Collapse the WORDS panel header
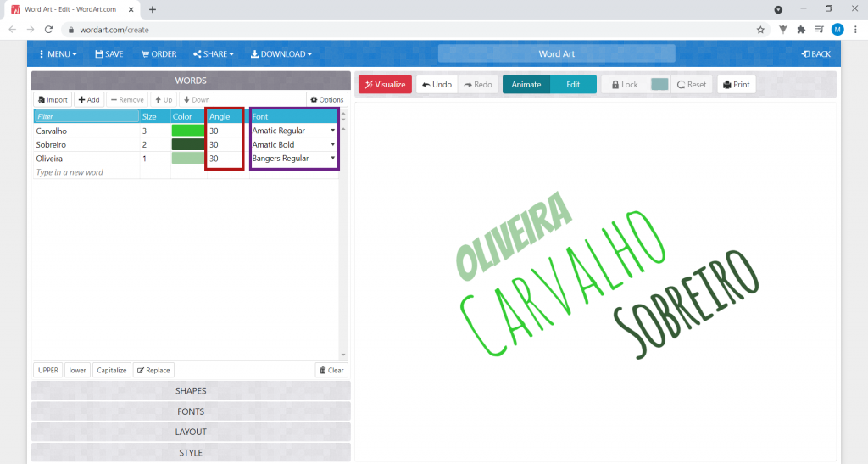This screenshot has width=868, height=464. click(191, 81)
